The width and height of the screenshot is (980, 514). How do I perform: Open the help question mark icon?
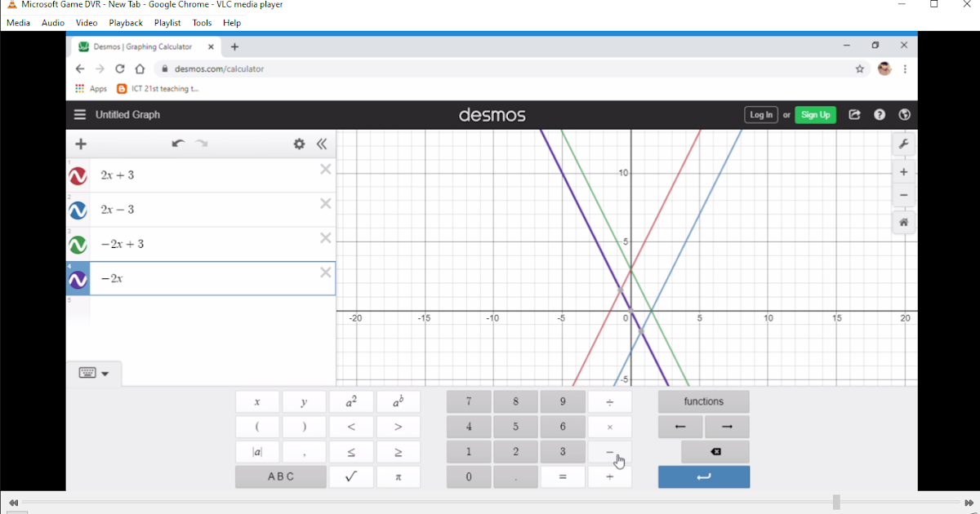(x=880, y=115)
